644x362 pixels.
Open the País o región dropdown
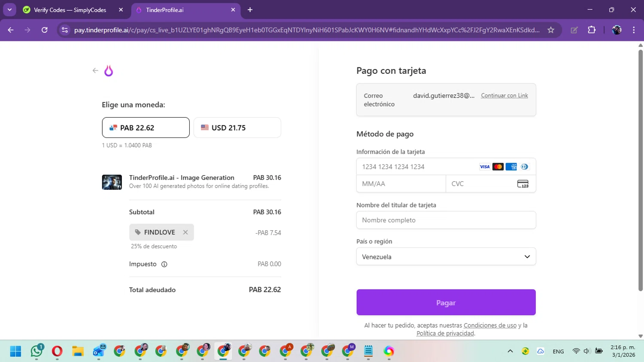coord(446,256)
